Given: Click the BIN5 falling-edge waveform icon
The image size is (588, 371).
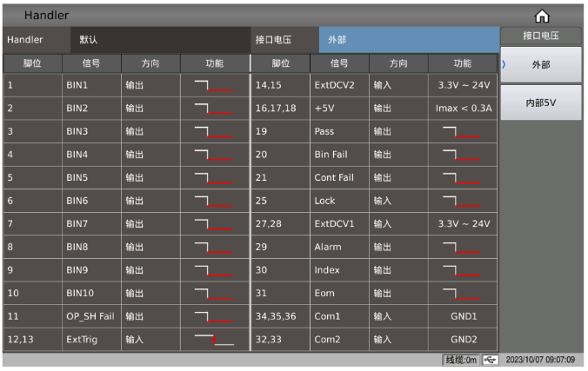Looking at the screenshot, I should (213, 178).
